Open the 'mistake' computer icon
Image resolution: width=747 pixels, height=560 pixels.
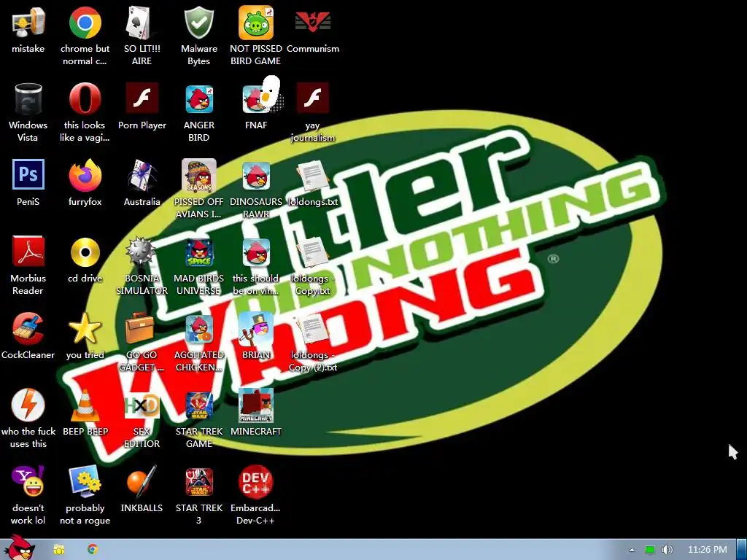point(28,23)
